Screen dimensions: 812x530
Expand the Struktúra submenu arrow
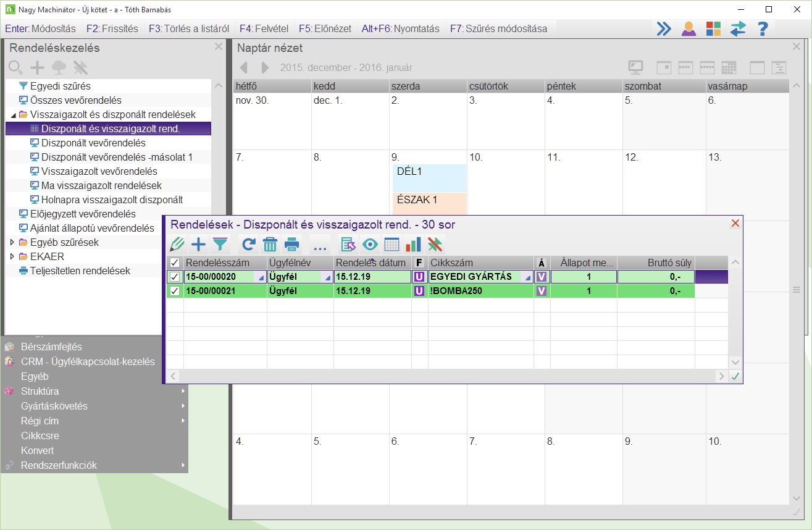(183, 391)
